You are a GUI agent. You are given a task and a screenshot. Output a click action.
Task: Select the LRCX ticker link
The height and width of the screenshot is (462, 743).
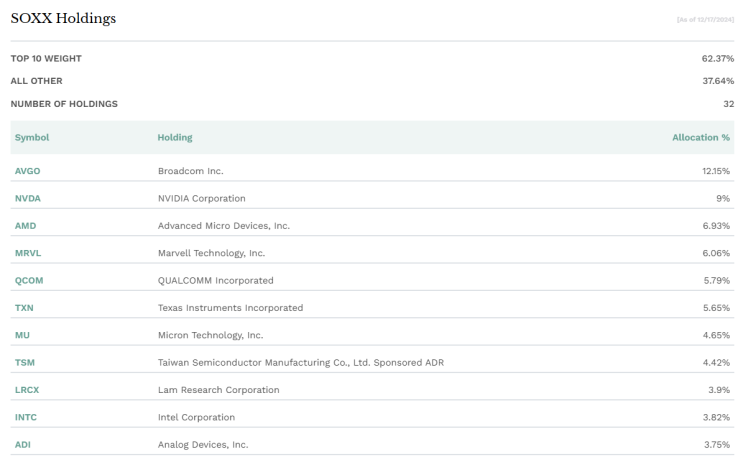pyautogui.click(x=27, y=389)
